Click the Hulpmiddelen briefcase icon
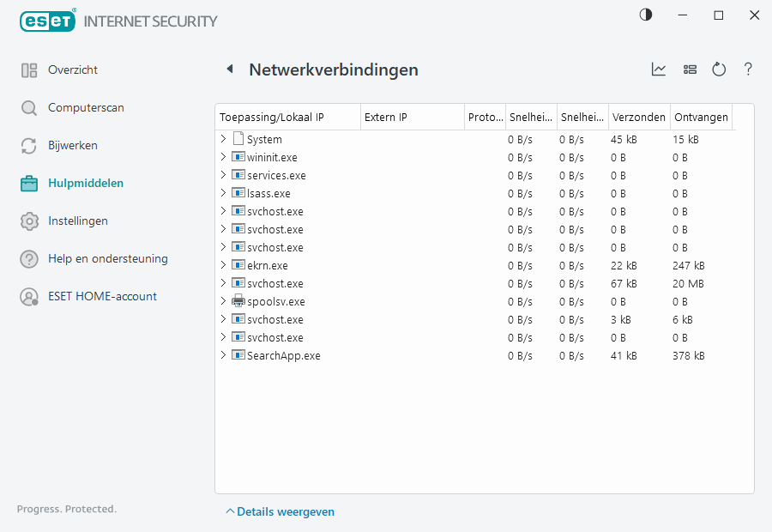The image size is (772, 532). coord(29,183)
